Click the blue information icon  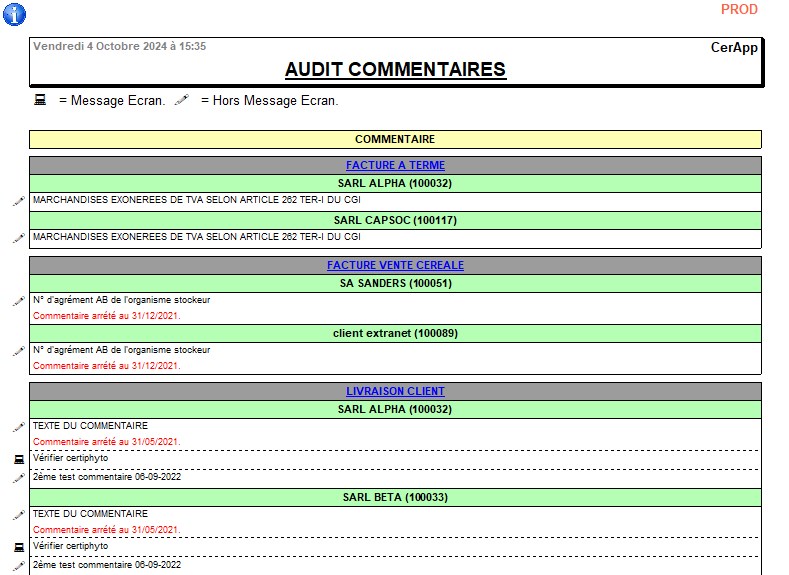click(x=15, y=14)
